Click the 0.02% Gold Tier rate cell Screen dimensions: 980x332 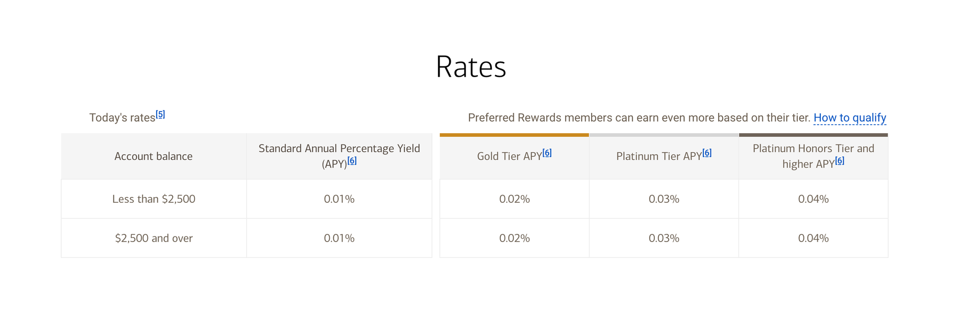(x=513, y=199)
